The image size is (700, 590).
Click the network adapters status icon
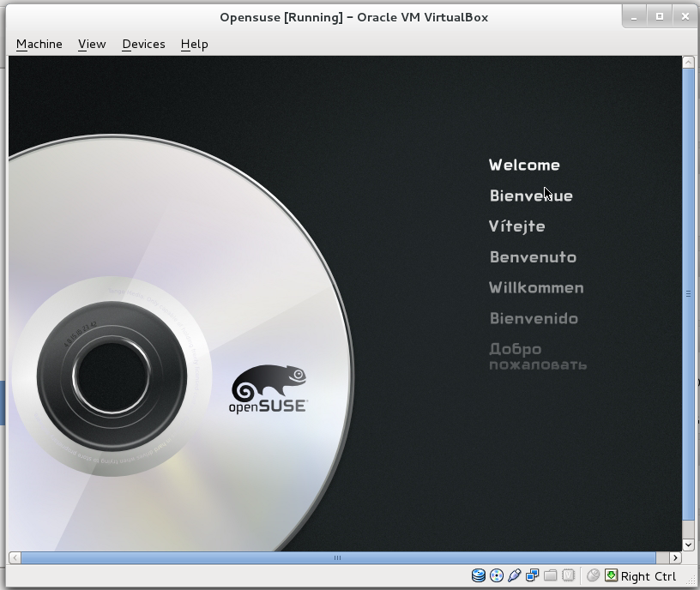pos(532,575)
